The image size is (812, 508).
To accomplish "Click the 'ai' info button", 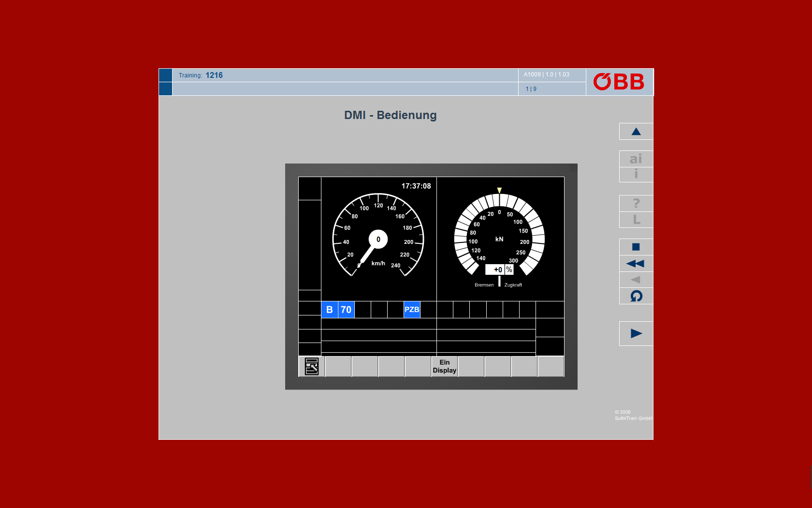I will pos(636,159).
